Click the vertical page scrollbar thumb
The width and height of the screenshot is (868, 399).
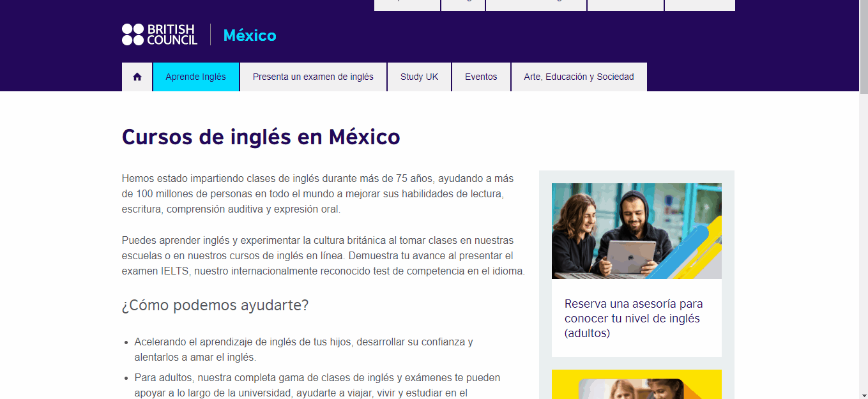864,48
